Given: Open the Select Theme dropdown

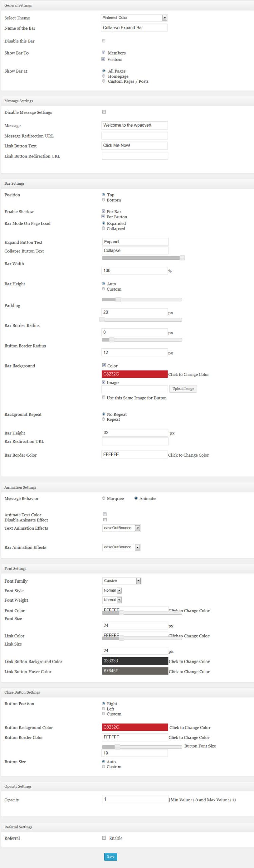Looking at the screenshot, I should click(134, 18).
